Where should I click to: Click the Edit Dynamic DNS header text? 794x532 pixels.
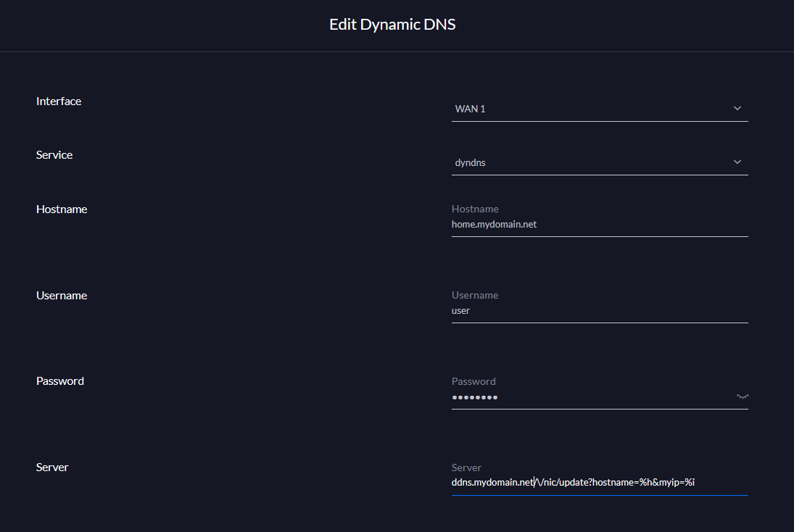(392, 24)
